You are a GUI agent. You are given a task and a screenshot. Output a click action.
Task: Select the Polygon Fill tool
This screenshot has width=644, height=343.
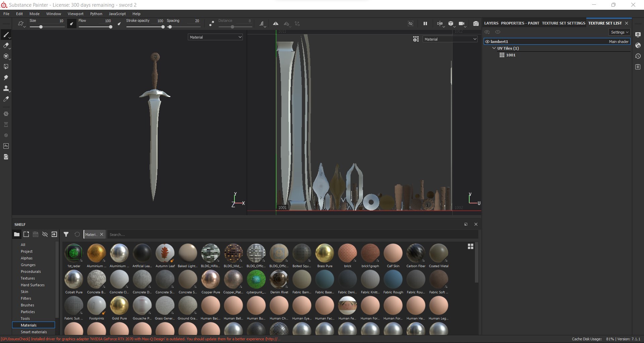coord(6,67)
